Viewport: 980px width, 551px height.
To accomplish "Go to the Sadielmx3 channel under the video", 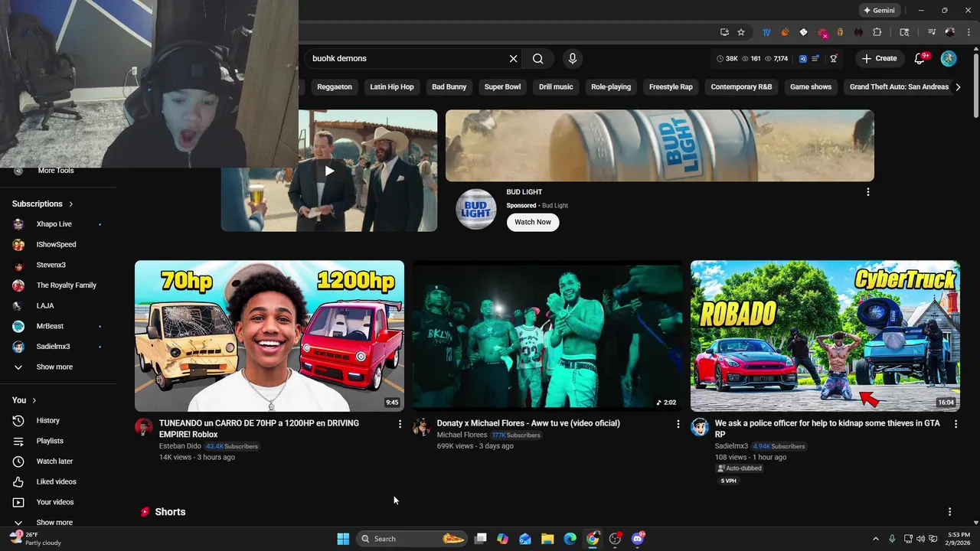I will coord(731,446).
